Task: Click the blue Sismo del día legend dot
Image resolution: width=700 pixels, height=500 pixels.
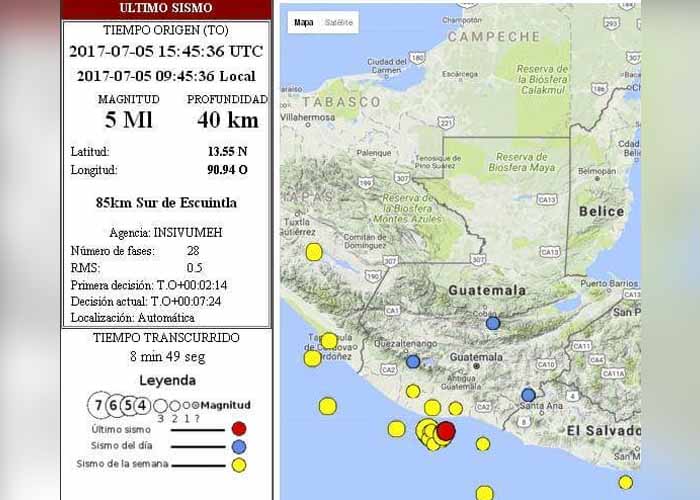Action: click(238, 446)
